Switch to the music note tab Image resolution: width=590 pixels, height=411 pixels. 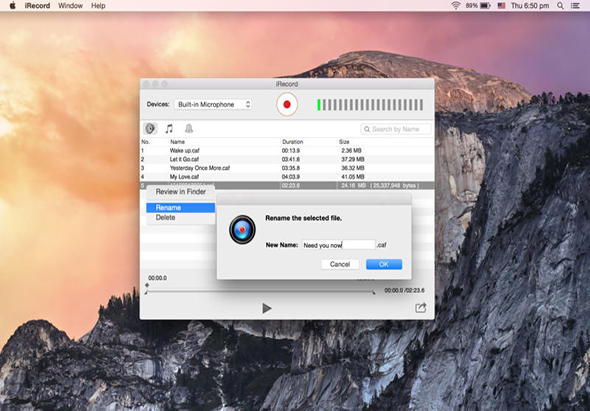tap(169, 129)
